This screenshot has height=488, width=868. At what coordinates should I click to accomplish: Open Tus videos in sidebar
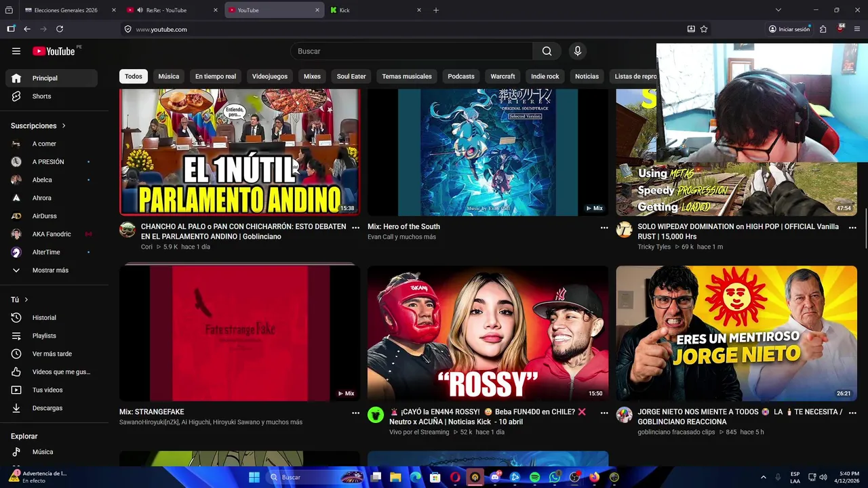click(x=52, y=390)
